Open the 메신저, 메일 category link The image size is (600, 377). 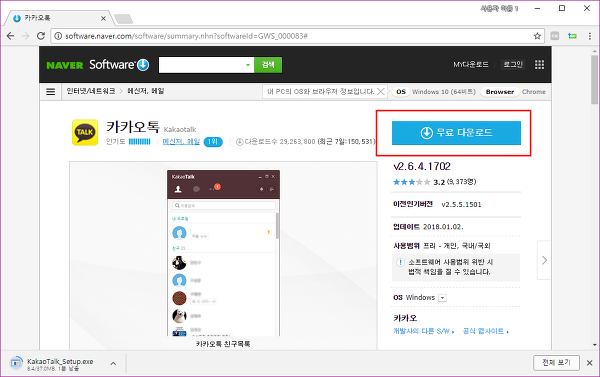coord(181,142)
